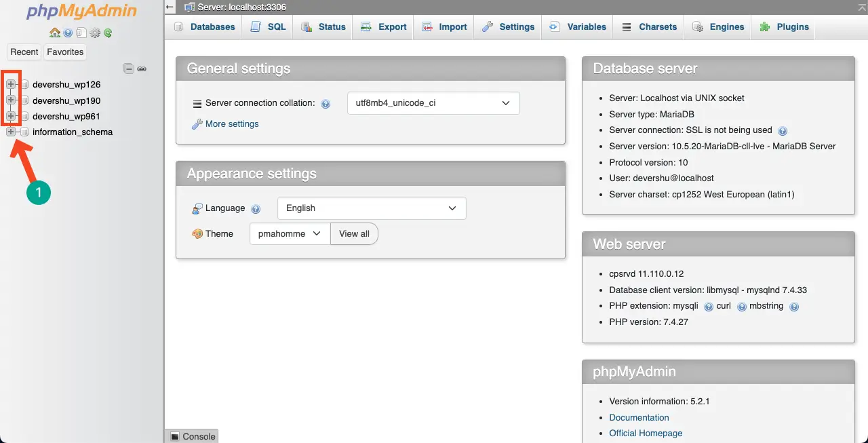Open the Official Homepage link
868x443 pixels.
[646, 433]
